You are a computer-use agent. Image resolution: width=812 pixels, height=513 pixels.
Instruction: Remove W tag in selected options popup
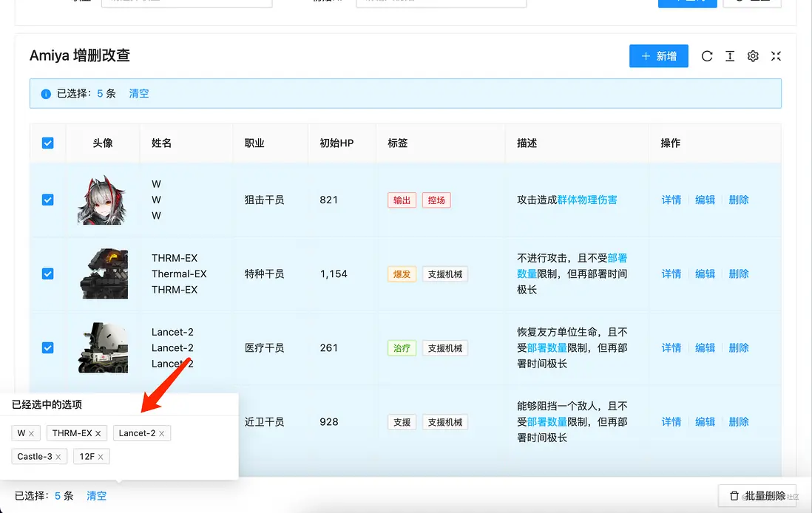click(x=32, y=434)
